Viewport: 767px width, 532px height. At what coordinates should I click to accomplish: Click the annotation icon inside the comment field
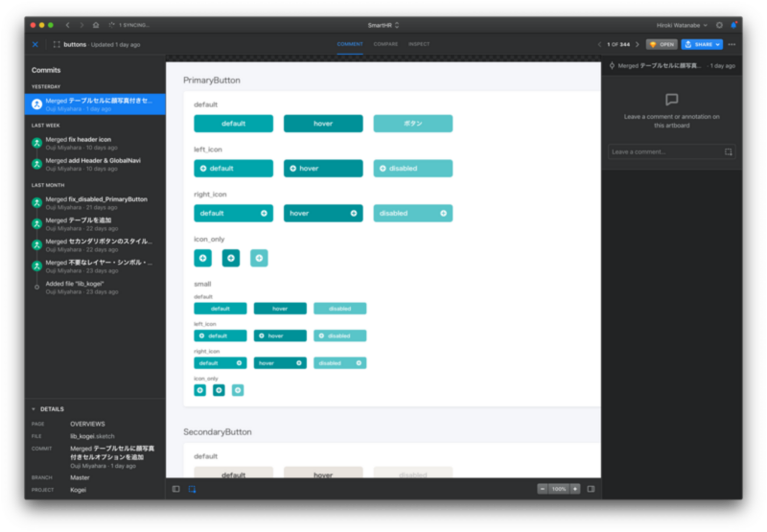pos(729,152)
